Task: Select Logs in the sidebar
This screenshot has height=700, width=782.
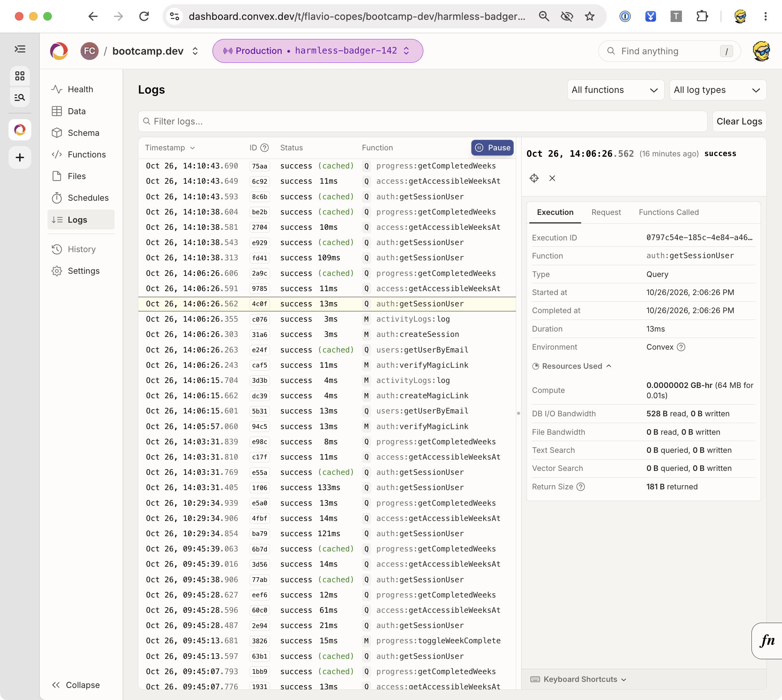Action: (x=81, y=220)
